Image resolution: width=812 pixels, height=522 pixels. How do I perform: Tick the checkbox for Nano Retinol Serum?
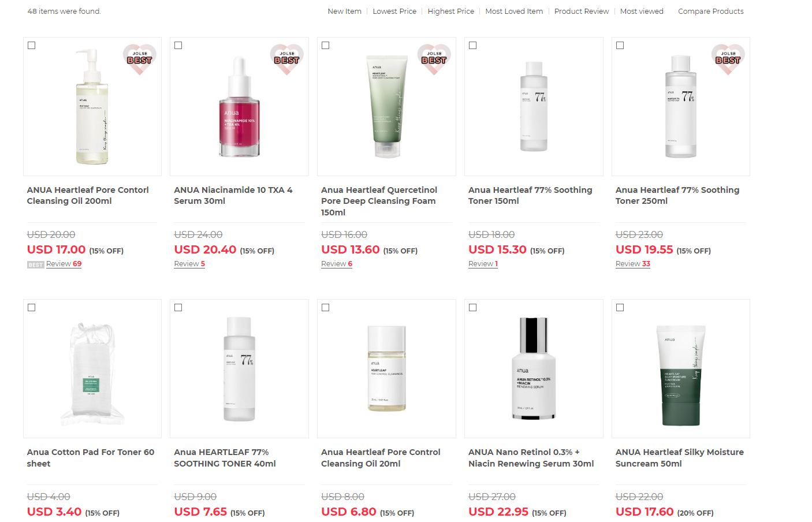click(x=473, y=308)
